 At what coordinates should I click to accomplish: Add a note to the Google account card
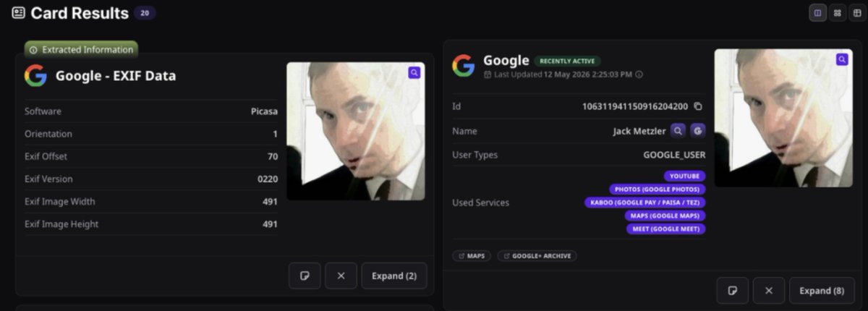point(733,290)
